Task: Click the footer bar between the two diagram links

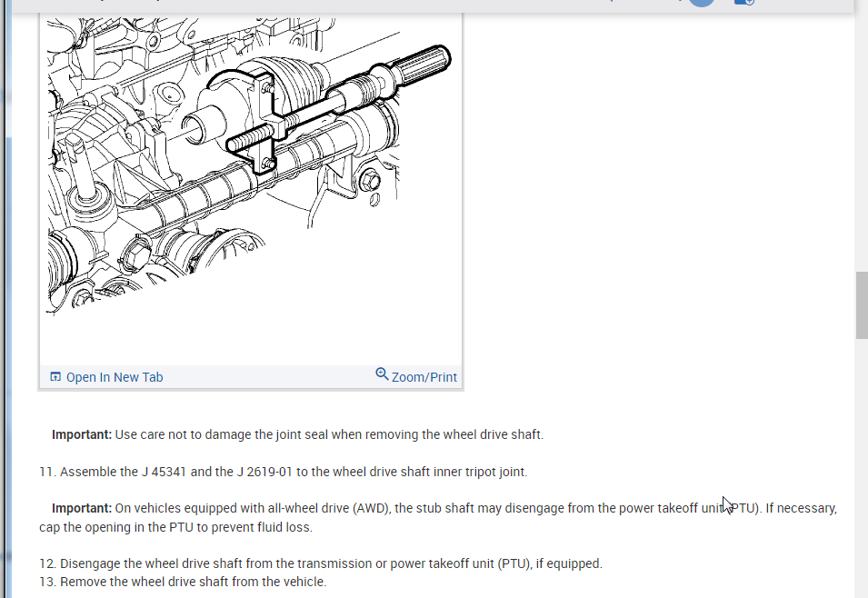Action: pos(268,377)
